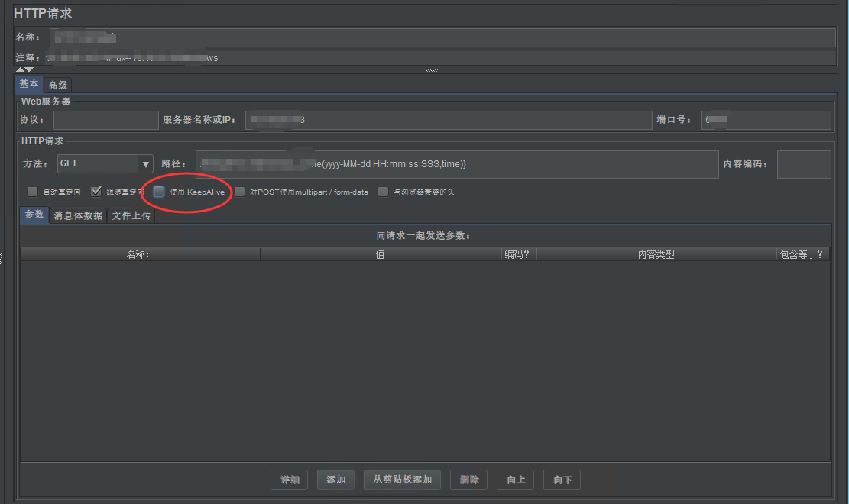Click 从剪贴板添加 button
Screen dimensions: 849x504
[x=402, y=480]
